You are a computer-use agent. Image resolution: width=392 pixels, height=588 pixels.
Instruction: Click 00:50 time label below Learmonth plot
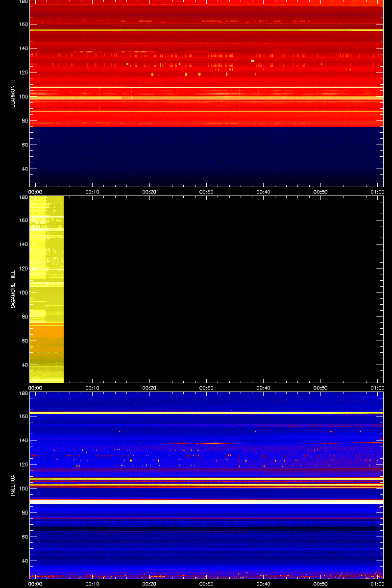coord(320,192)
